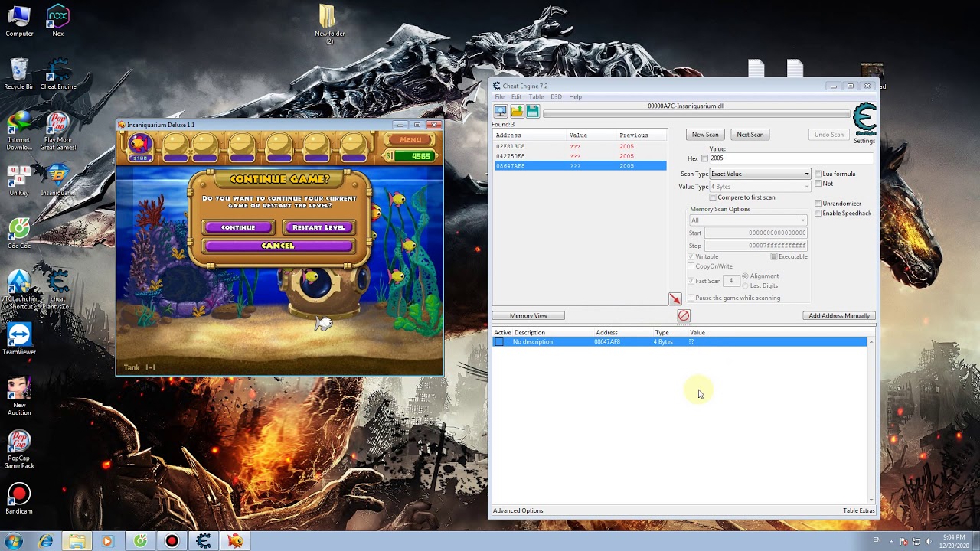Open the Table menu in Cheat Engine
Image resolution: width=980 pixels, height=551 pixels.
coord(536,97)
